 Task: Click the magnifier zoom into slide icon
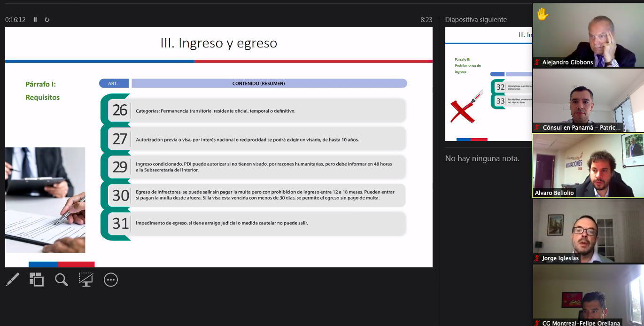[x=62, y=280]
